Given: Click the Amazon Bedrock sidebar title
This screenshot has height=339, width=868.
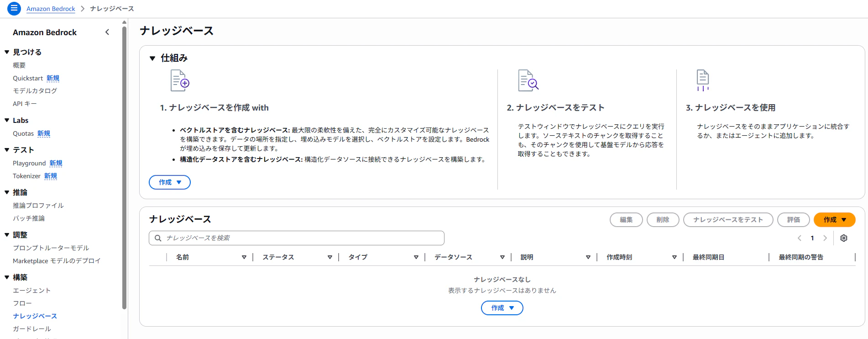Looking at the screenshot, I should click(x=45, y=32).
